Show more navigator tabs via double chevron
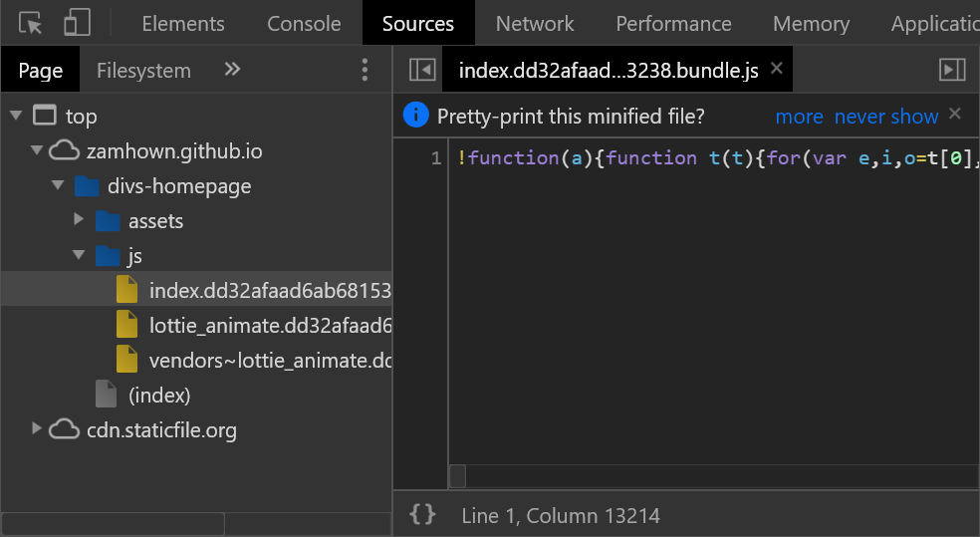 tap(232, 70)
